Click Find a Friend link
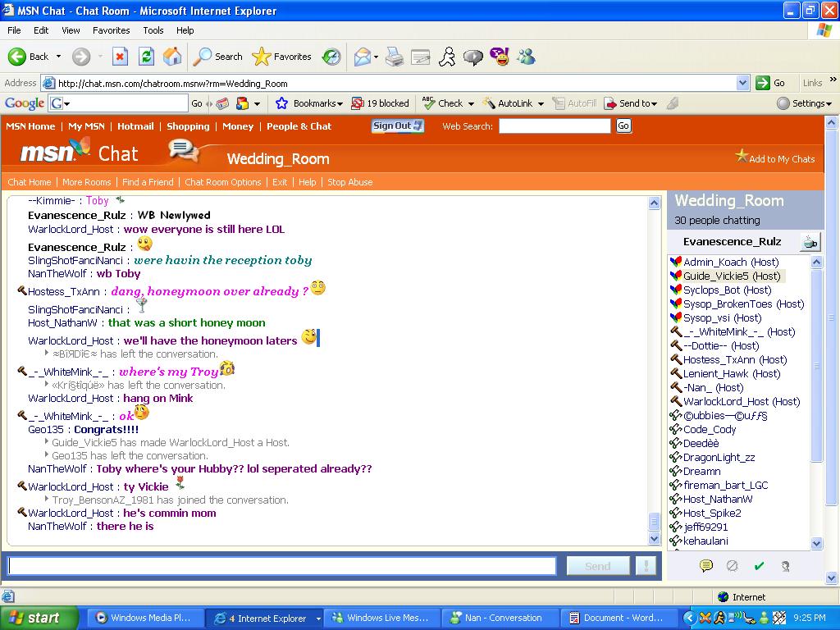840x630 pixels. pos(148,182)
